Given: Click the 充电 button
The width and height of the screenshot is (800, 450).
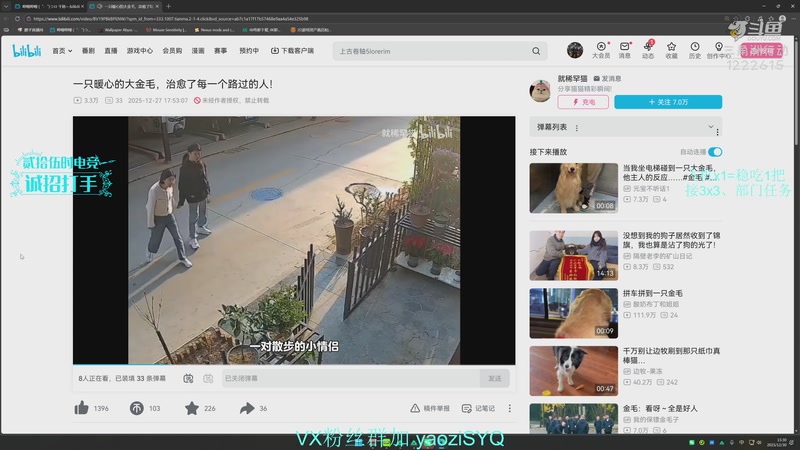Looking at the screenshot, I should pos(583,102).
